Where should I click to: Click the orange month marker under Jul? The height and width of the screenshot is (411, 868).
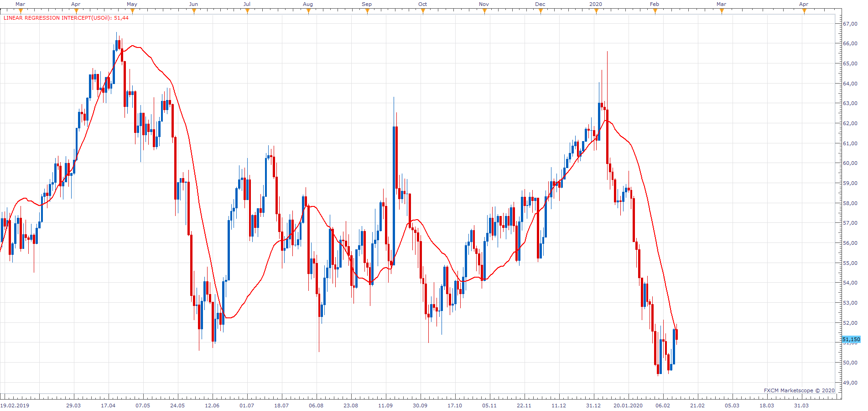tap(247, 11)
